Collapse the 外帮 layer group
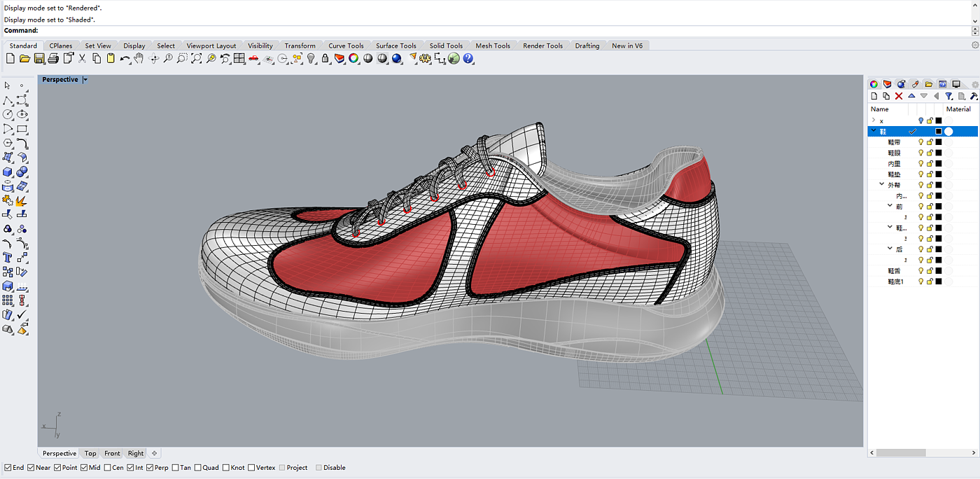980x479 pixels. [x=882, y=185]
